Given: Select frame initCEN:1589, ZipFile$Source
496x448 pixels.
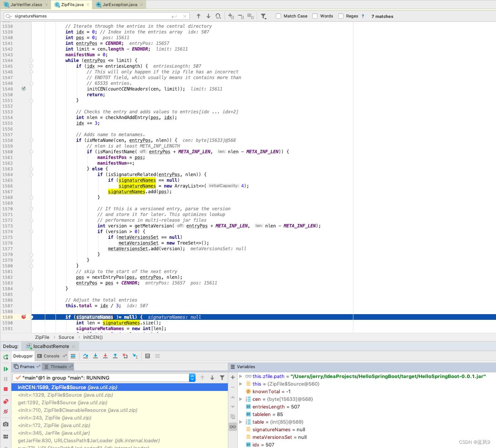Looking at the screenshot, I should coord(119,387).
